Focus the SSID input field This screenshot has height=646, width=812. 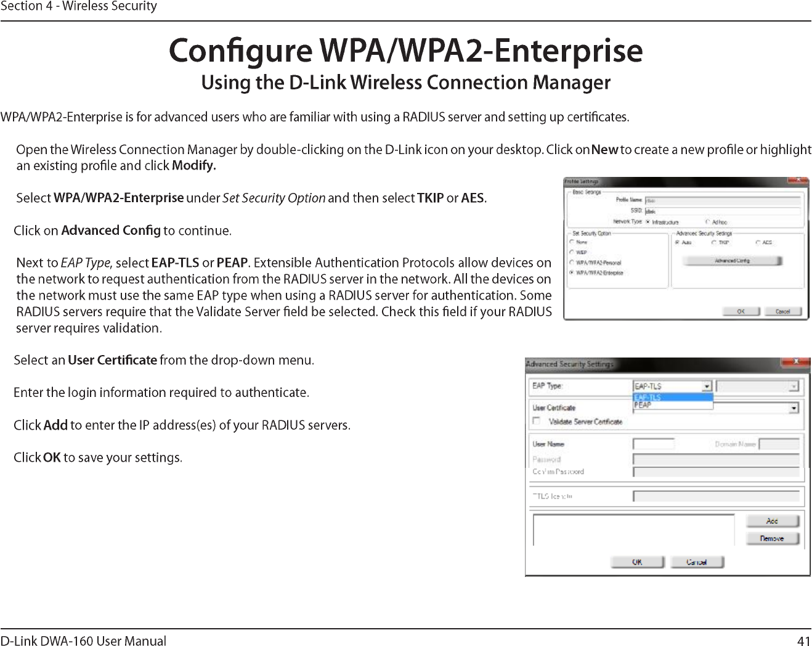pyautogui.click(x=723, y=211)
